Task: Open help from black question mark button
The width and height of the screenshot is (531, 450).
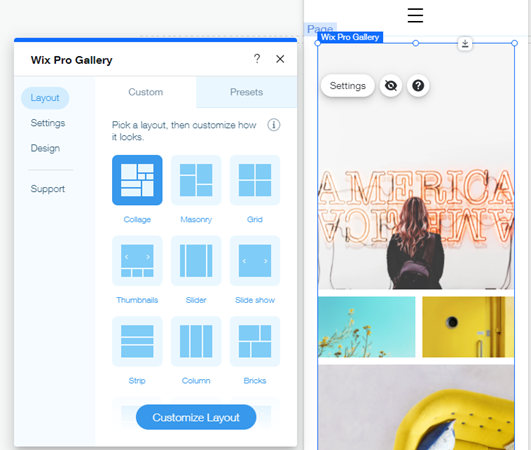Action: point(418,86)
